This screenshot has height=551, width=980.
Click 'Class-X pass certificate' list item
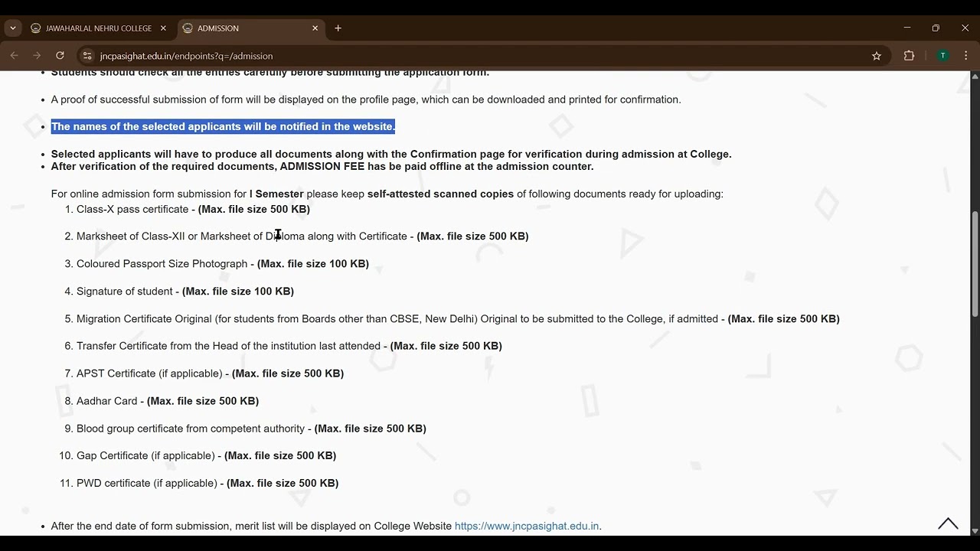[193, 209]
